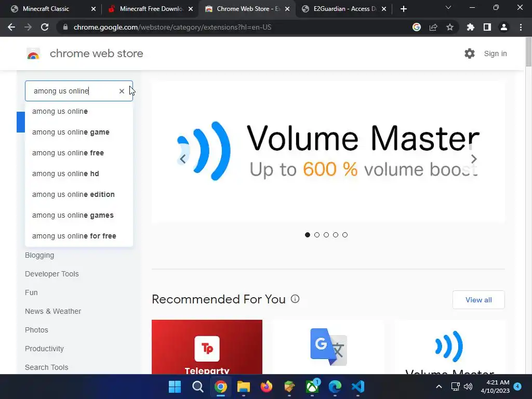Open tab search dropdown chevron

(448, 7)
